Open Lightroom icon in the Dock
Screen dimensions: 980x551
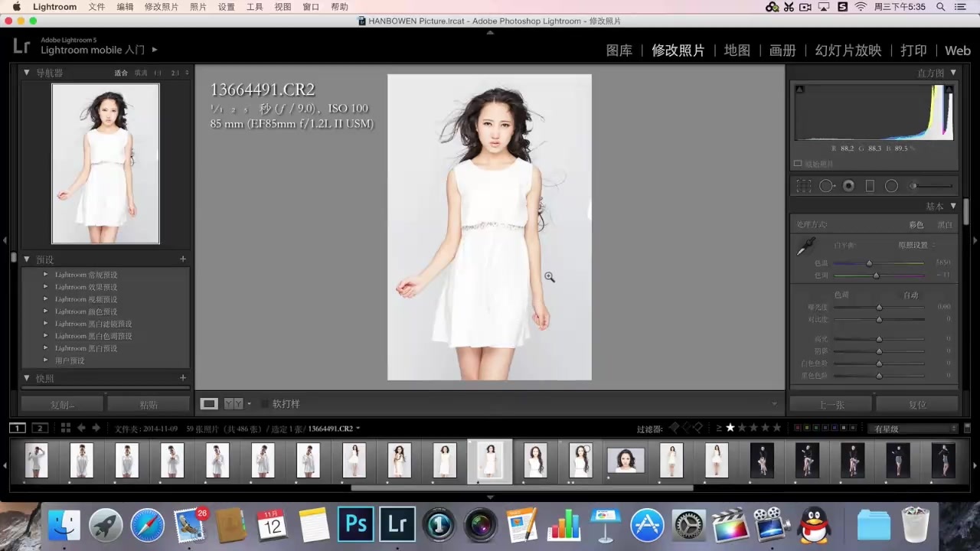[x=397, y=524]
